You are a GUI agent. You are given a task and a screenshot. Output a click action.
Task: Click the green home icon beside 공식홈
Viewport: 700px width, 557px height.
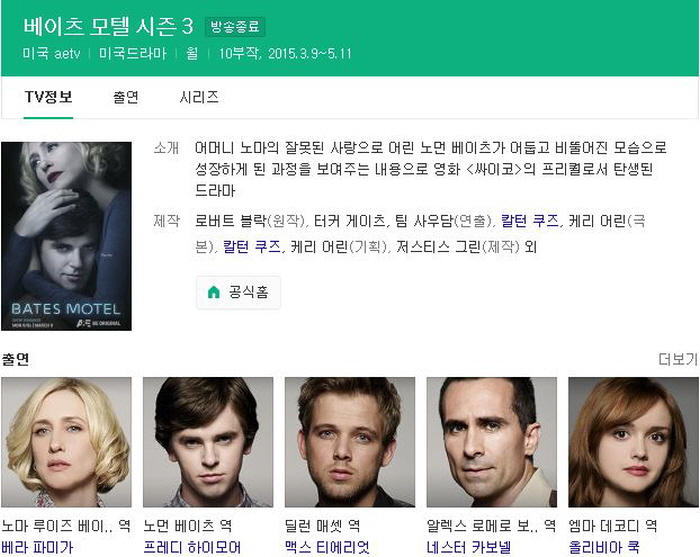point(214,292)
